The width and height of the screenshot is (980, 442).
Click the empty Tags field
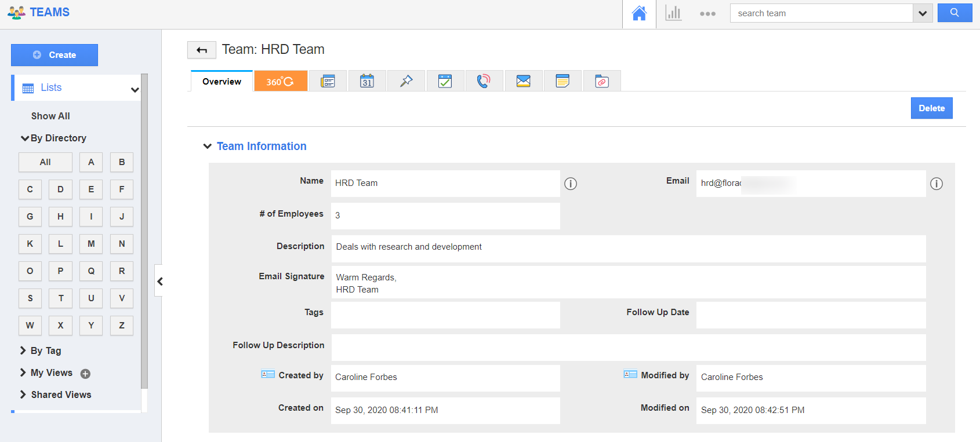[x=445, y=315]
